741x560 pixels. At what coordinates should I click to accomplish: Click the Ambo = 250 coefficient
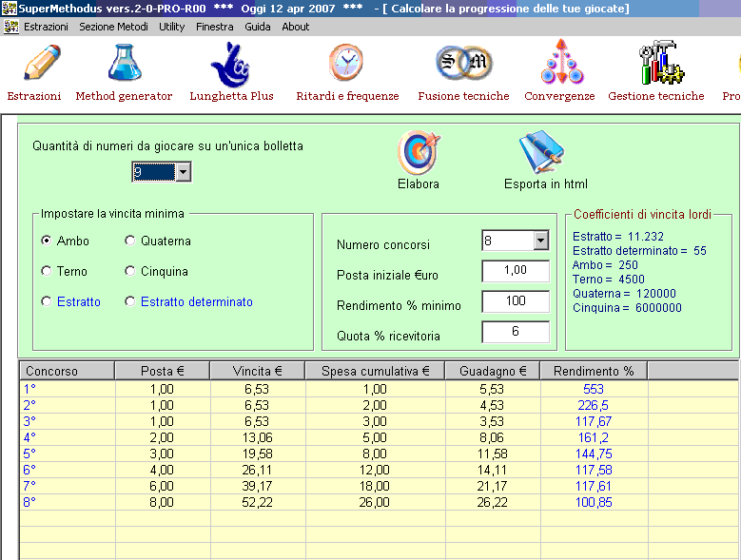[605, 265]
